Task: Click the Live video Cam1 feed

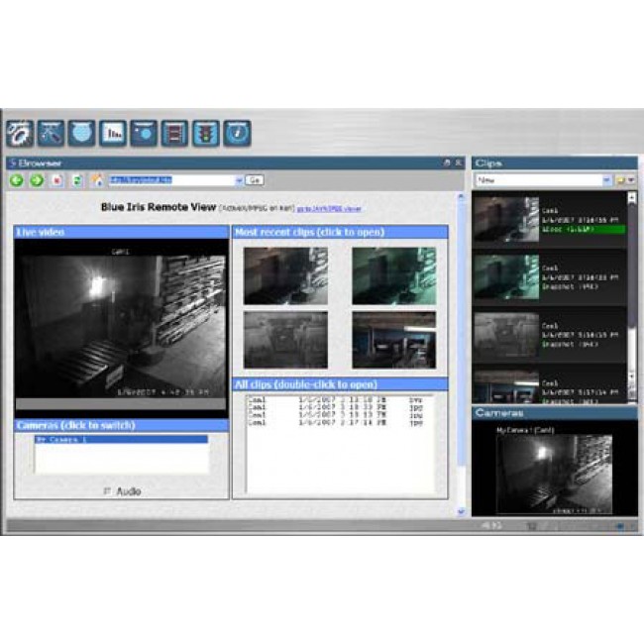Action: coord(122,327)
